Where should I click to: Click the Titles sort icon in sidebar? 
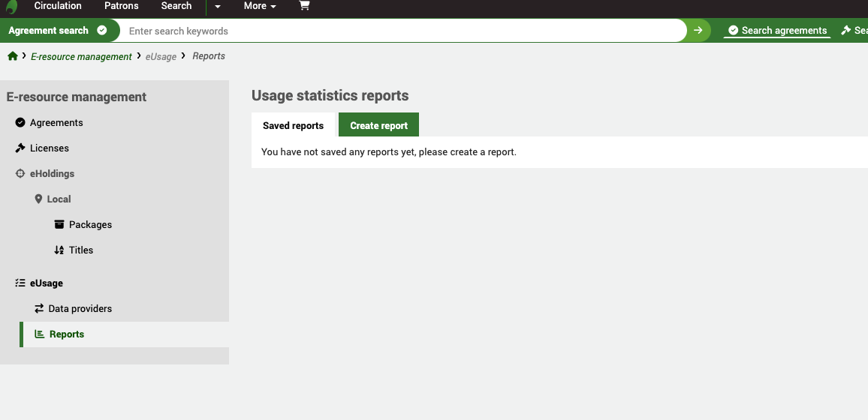[x=59, y=250]
